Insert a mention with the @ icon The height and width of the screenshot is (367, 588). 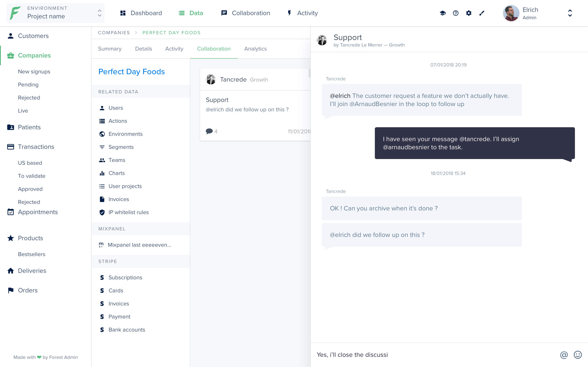(564, 355)
